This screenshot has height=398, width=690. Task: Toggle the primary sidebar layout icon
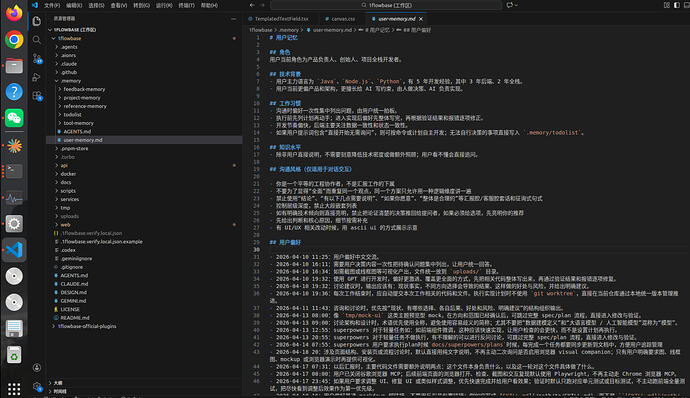click(x=677, y=5)
